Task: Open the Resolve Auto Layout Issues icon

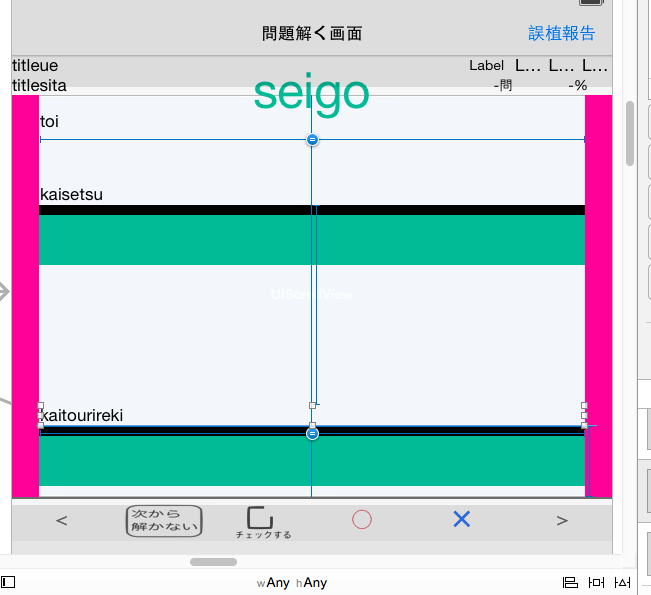Action: tap(622, 583)
